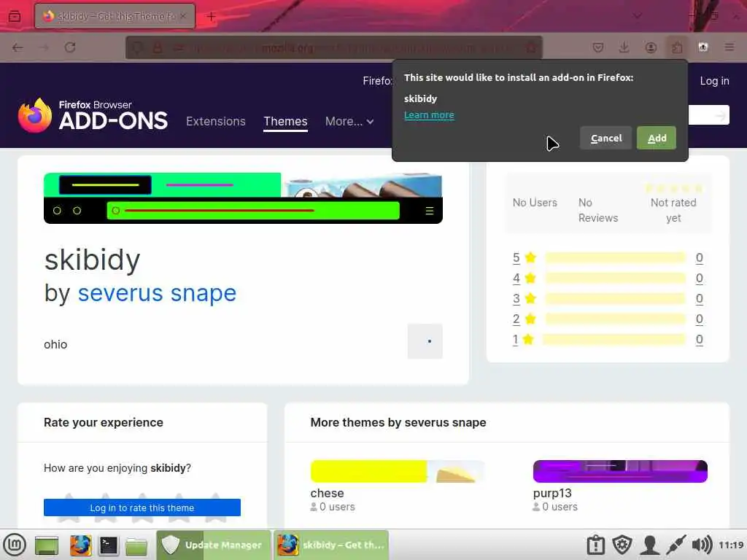Open the network connection tray icon
The image size is (747, 560).
(x=676, y=545)
